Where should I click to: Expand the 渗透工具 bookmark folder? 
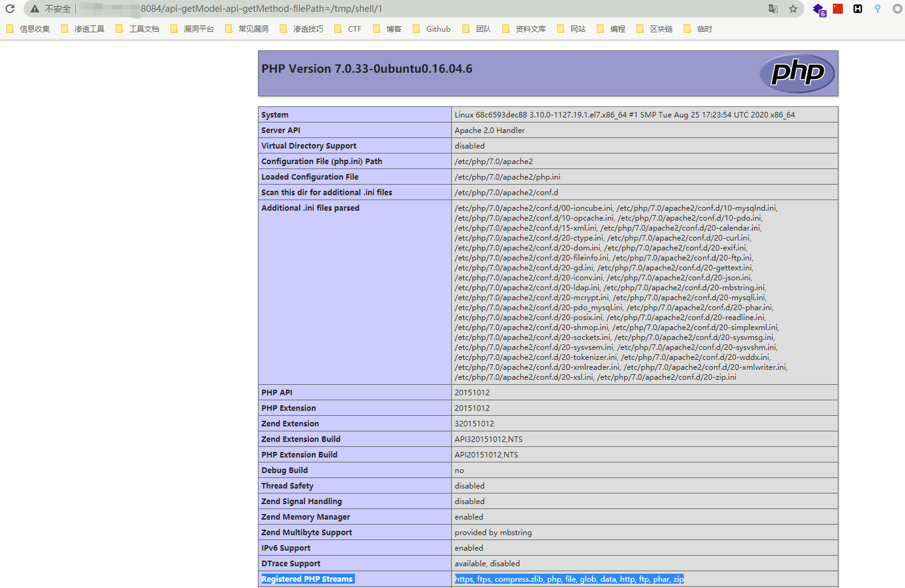83,29
